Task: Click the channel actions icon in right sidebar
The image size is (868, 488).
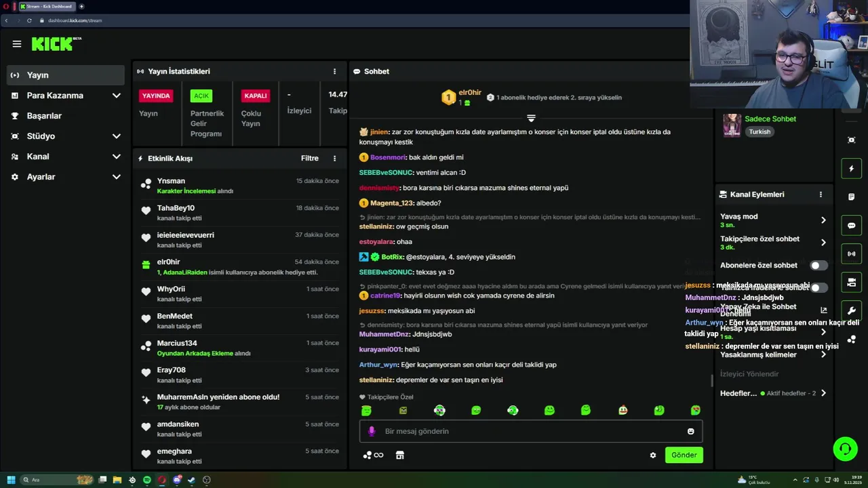Action: pos(852,283)
